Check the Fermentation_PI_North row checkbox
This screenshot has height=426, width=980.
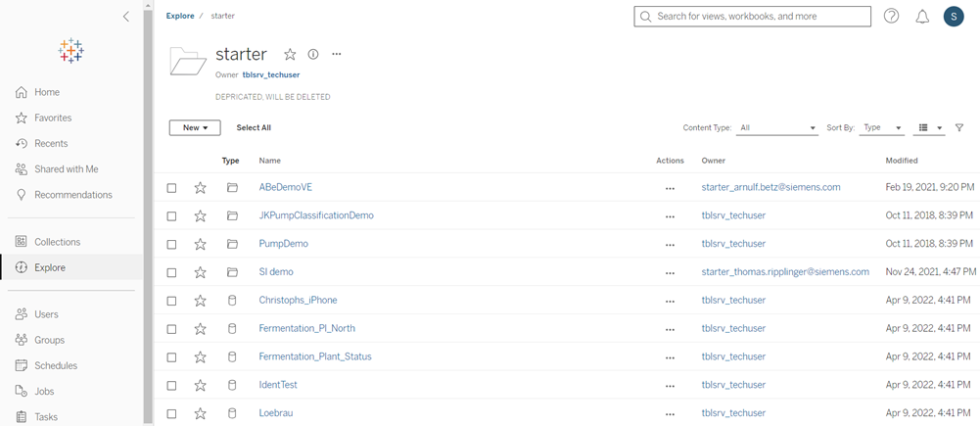[x=172, y=328]
